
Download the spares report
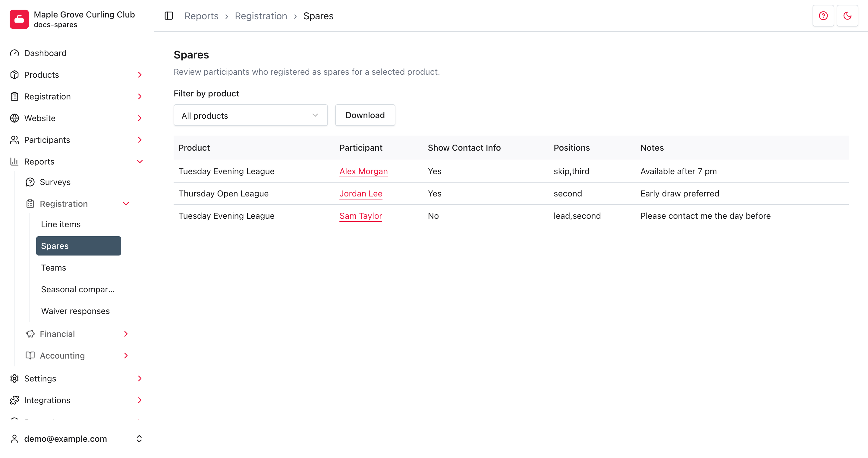[x=365, y=115]
